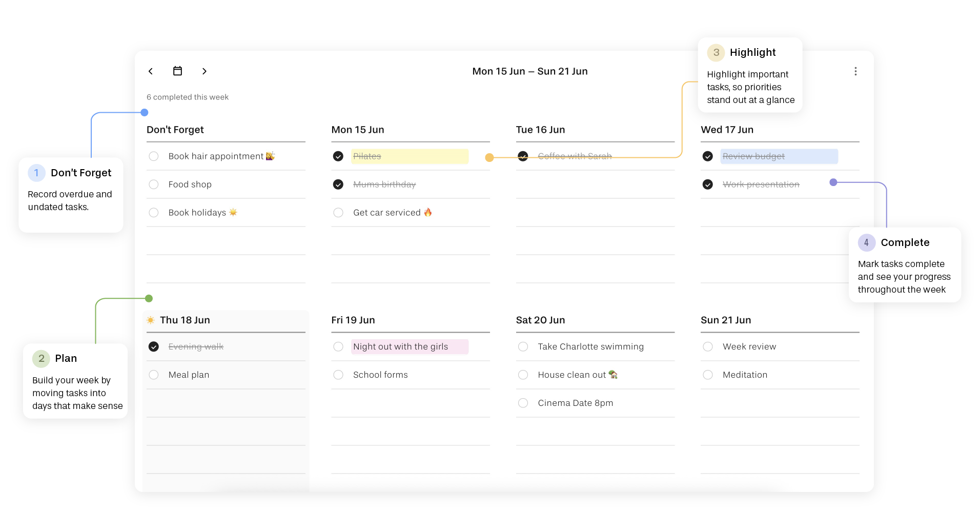Click the emoji on Book hair appointment

(270, 156)
